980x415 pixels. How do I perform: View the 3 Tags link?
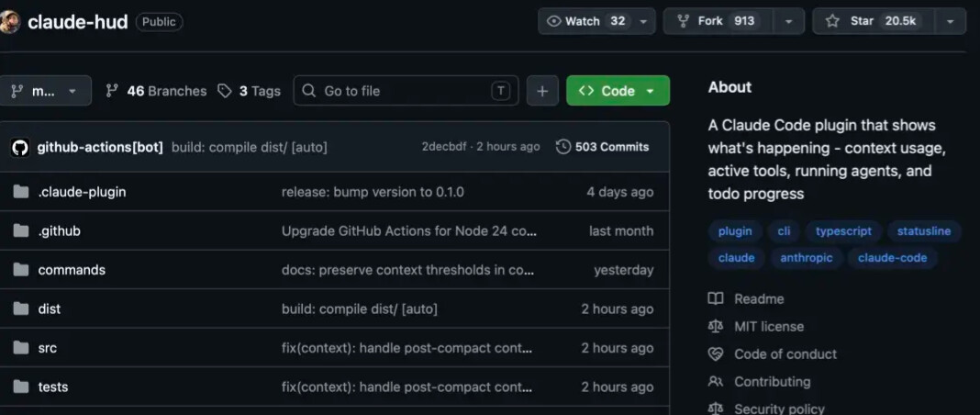coord(249,91)
